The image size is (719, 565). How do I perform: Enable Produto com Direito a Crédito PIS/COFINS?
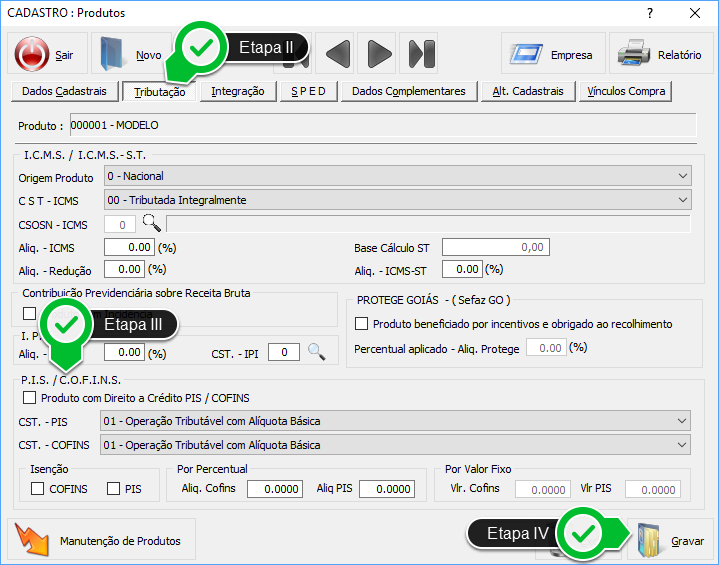tap(29, 398)
